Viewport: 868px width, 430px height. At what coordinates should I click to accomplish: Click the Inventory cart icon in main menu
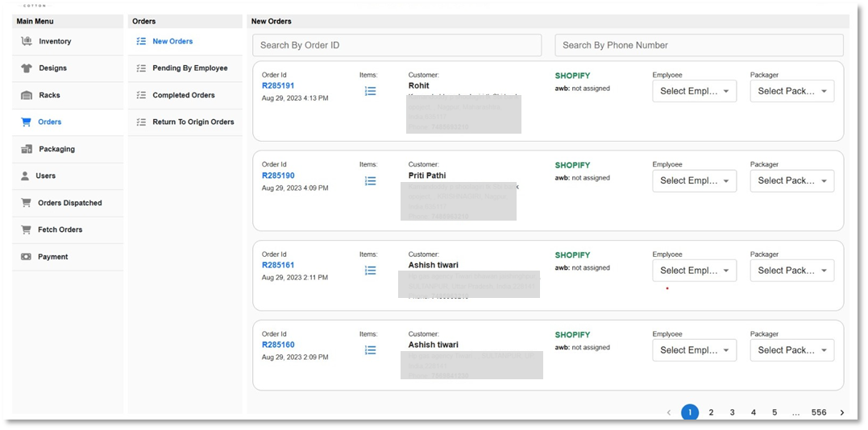27,41
